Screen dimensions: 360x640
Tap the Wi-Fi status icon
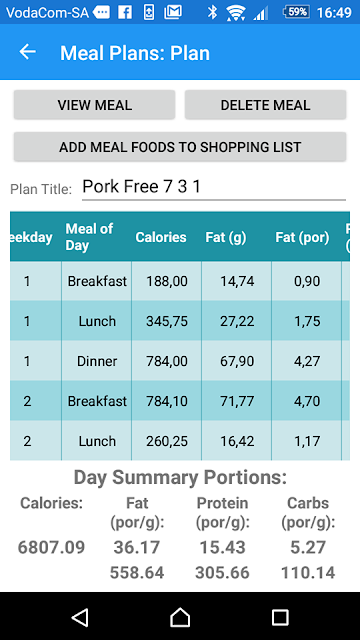236,13
